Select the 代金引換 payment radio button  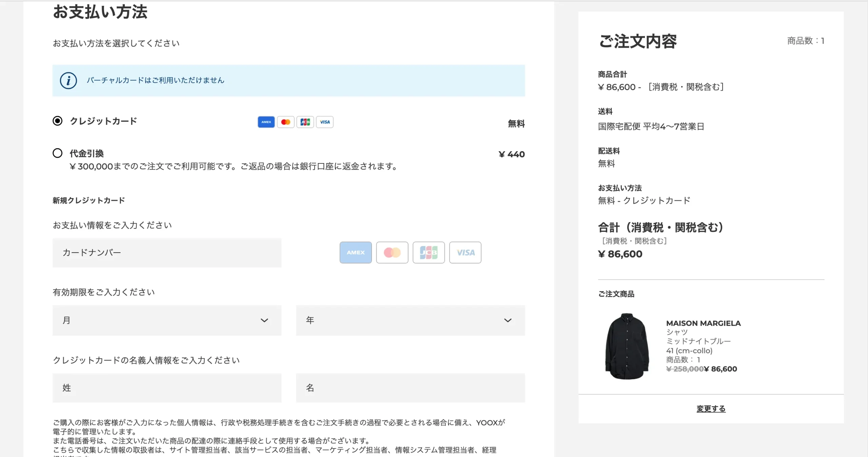pos(58,153)
